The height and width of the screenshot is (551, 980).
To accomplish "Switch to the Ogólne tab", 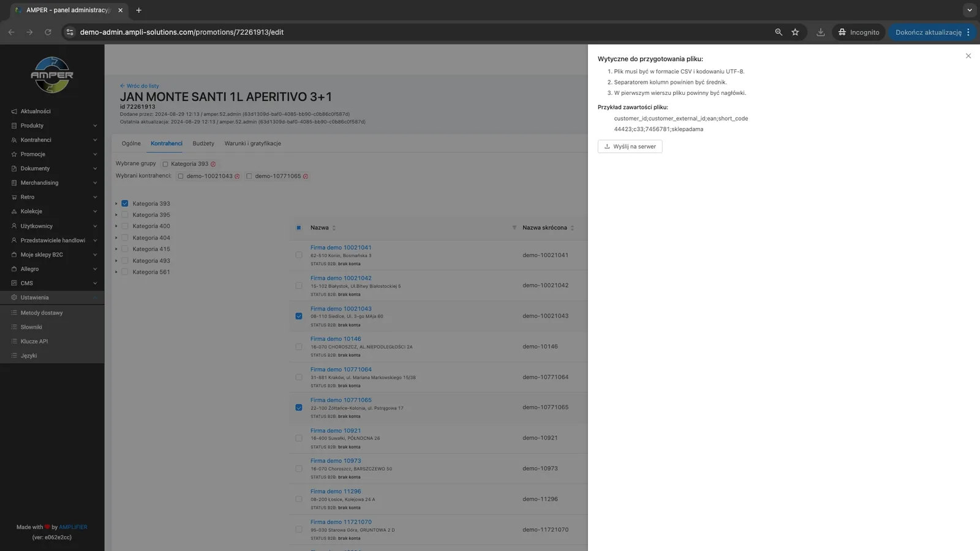I will 131,143.
